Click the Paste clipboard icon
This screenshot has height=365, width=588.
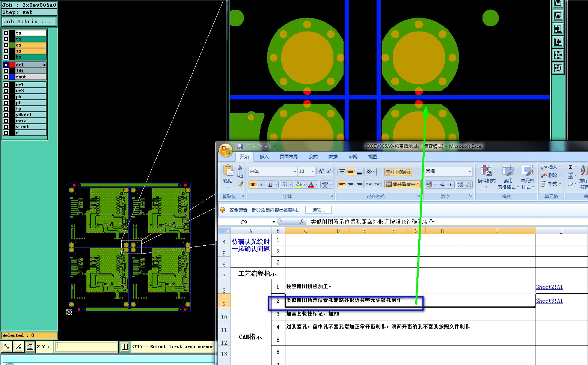click(x=228, y=171)
